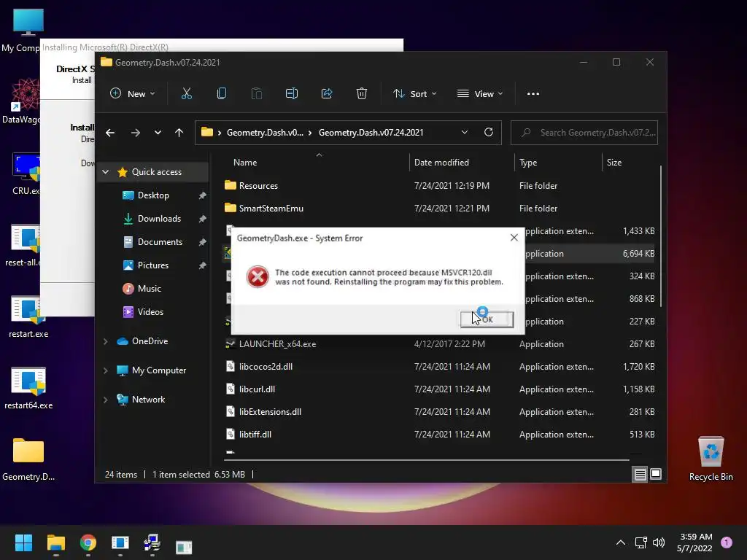Sort by the Name column header

245,163
